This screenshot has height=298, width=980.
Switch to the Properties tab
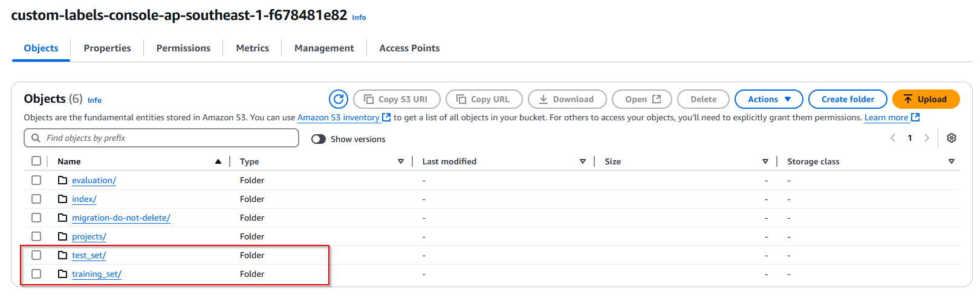(x=108, y=48)
